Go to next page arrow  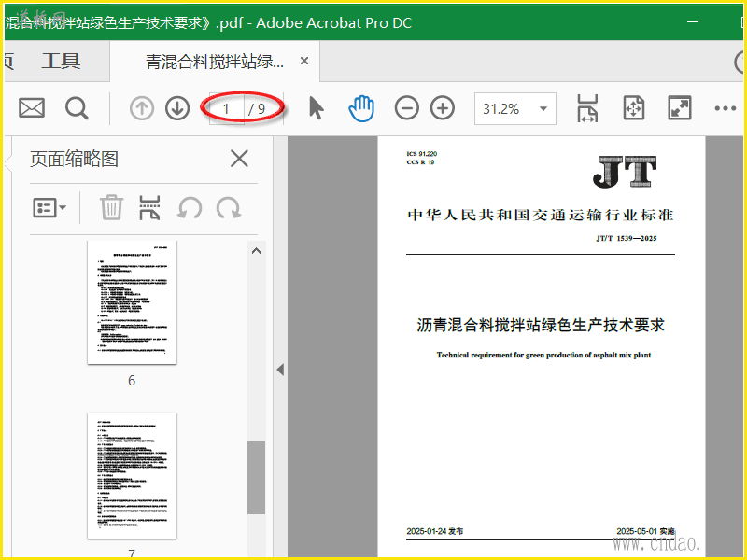177,108
